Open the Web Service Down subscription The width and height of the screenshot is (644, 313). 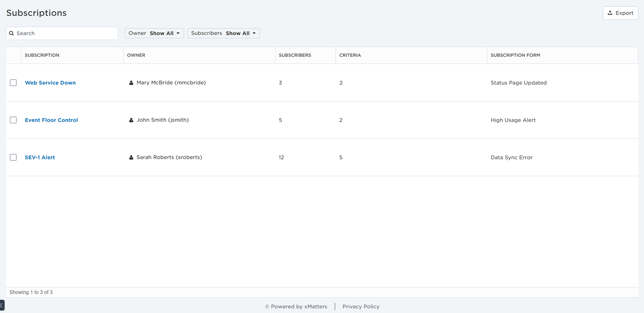[50, 83]
